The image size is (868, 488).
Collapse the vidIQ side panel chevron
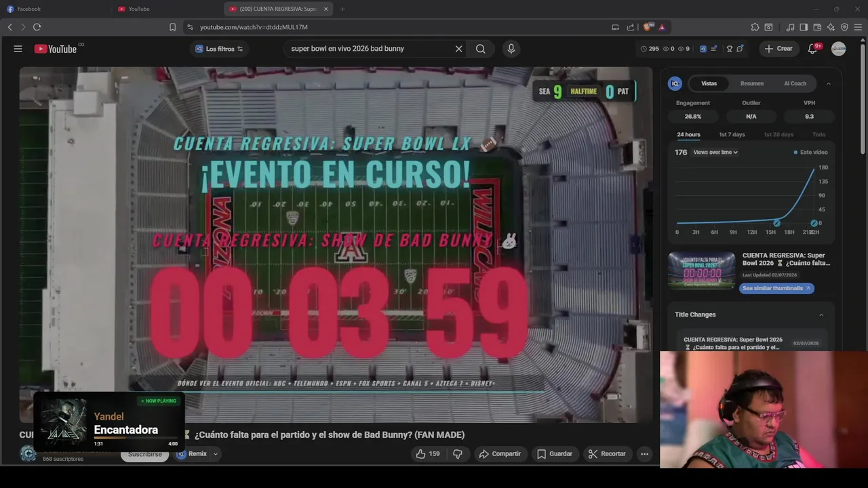coord(828,83)
